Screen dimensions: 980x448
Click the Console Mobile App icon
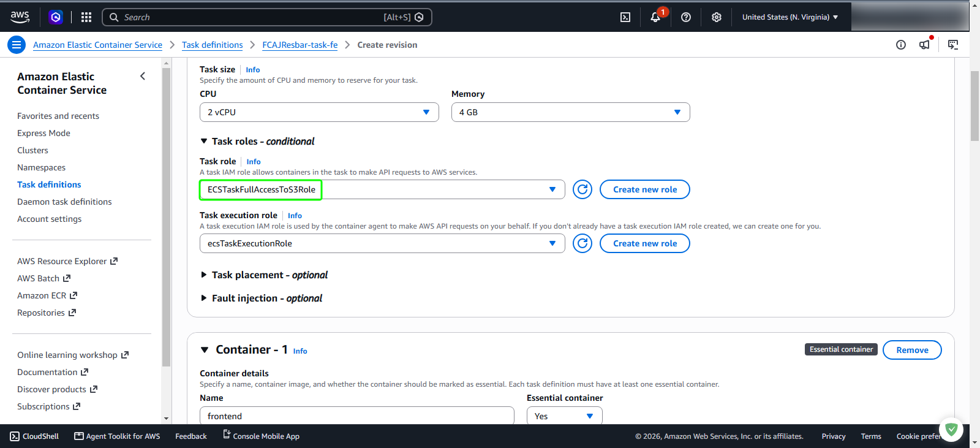click(227, 435)
